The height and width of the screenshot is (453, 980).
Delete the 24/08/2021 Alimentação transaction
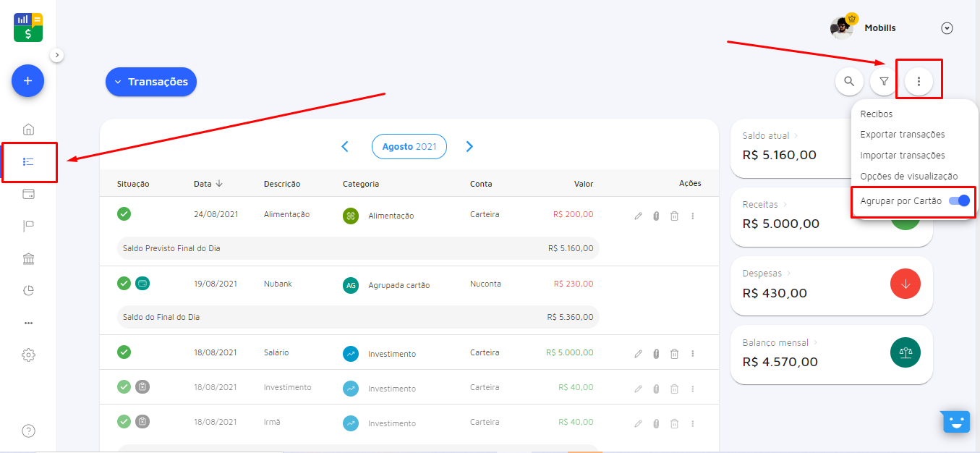(x=674, y=216)
